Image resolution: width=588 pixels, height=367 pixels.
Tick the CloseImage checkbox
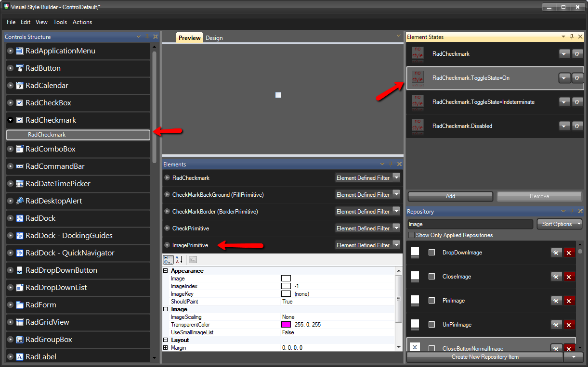coord(432,277)
